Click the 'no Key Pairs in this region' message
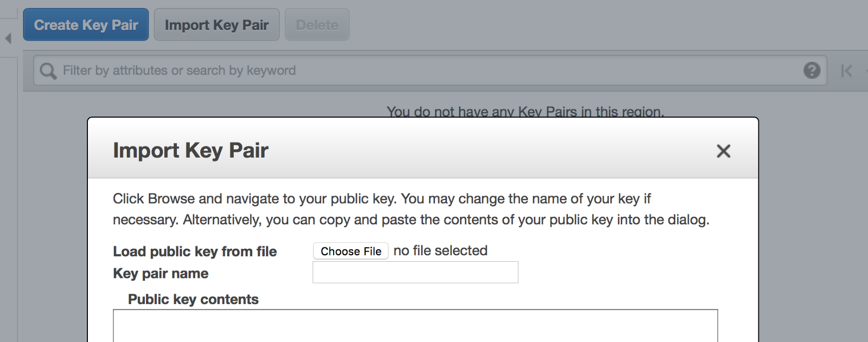868x342 pixels. [x=525, y=112]
